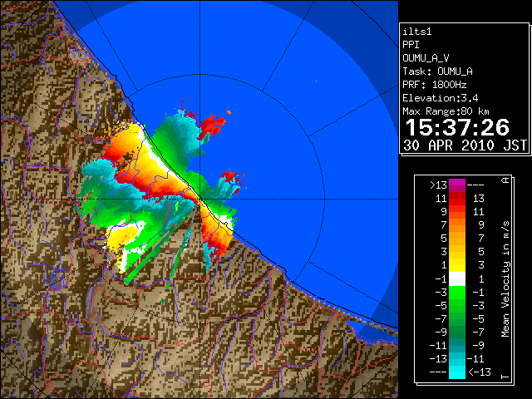Click the 'Task: OUMU_A' line

click(437, 71)
